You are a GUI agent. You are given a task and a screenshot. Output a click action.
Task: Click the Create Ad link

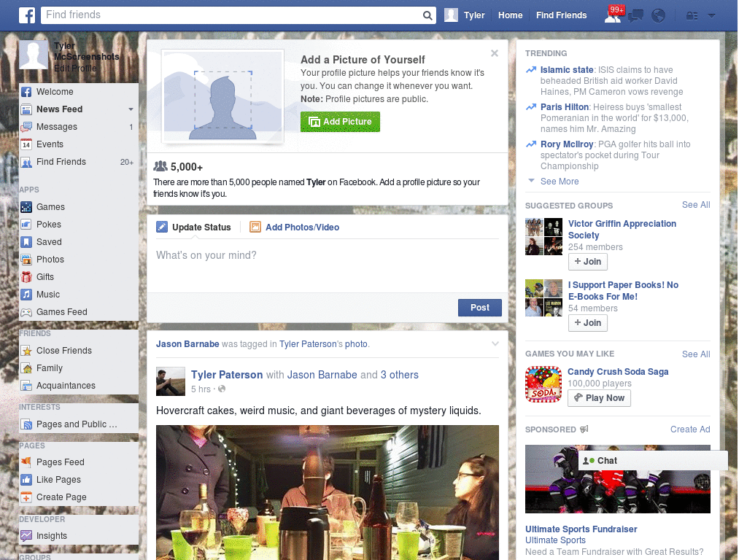[690, 429]
